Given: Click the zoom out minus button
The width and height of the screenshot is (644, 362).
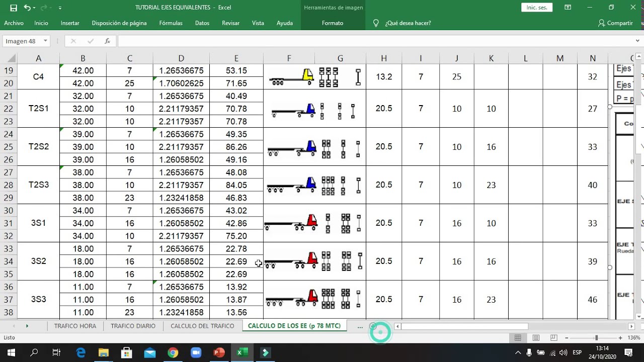Looking at the screenshot, I should pos(567,338).
